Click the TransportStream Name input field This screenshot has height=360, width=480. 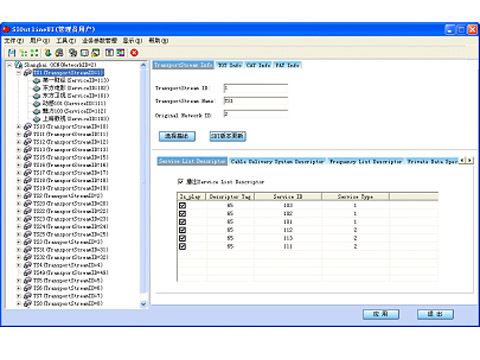[x=256, y=101]
